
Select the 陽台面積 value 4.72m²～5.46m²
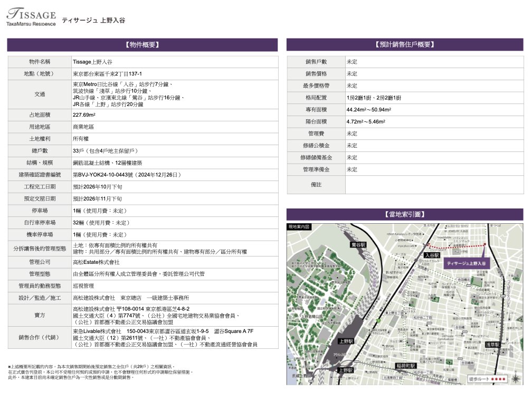pos(366,121)
